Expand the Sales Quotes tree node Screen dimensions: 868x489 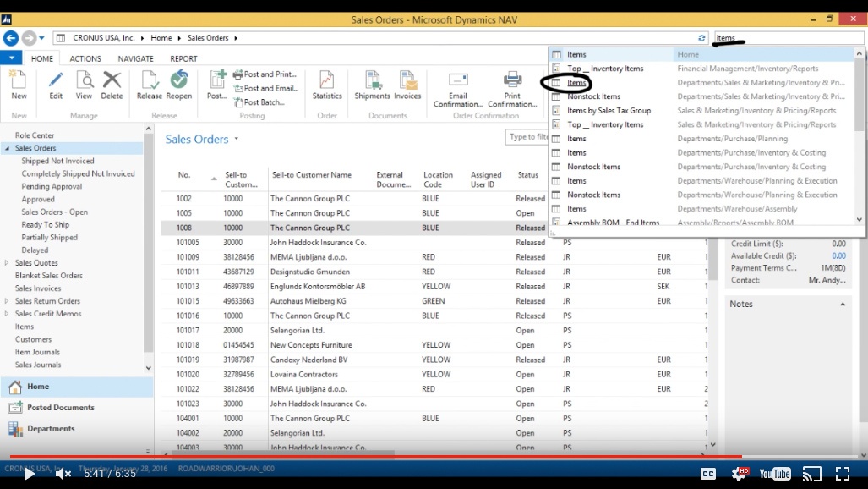click(x=7, y=263)
